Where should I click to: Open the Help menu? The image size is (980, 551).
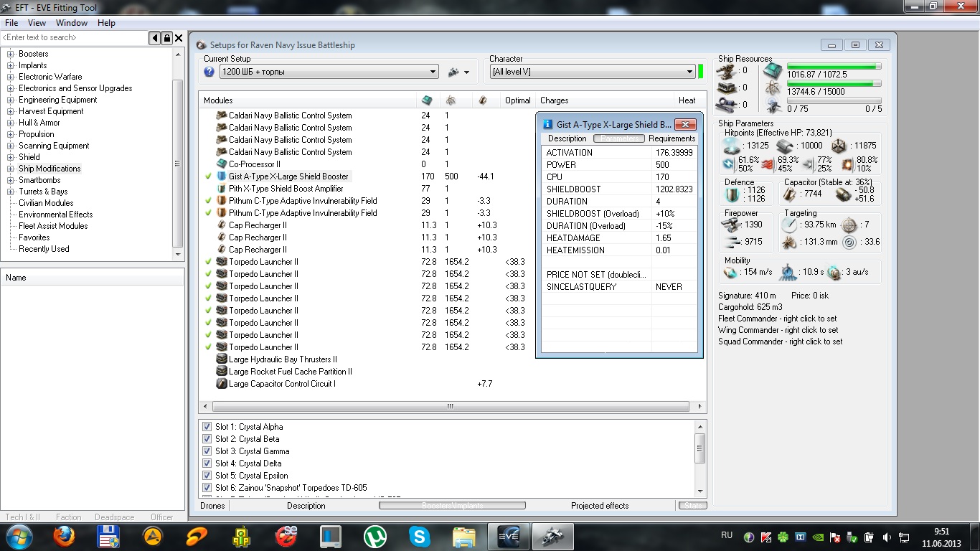tap(106, 23)
